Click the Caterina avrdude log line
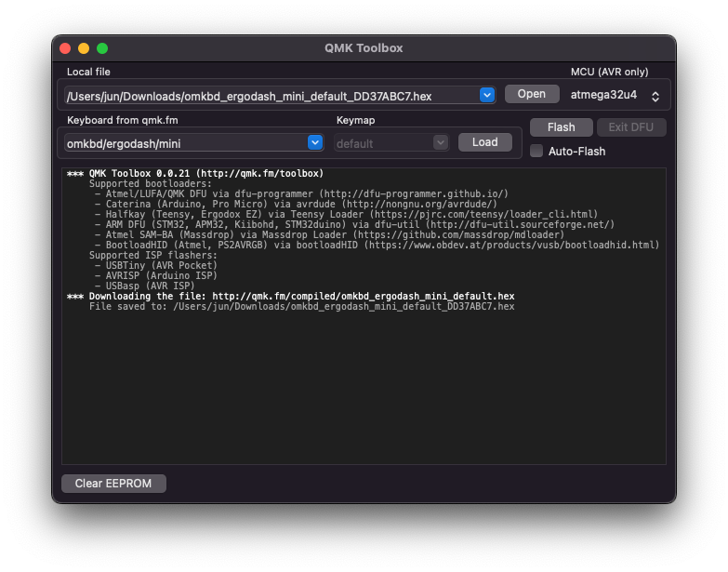 click(x=296, y=205)
